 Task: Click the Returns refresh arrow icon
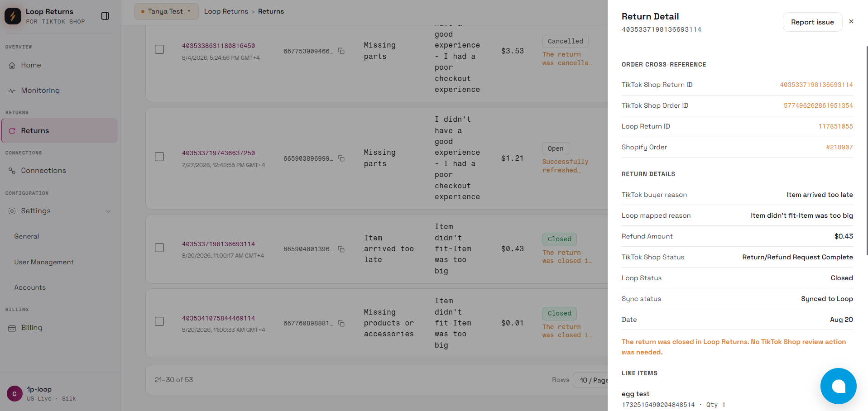click(x=12, y=131)
